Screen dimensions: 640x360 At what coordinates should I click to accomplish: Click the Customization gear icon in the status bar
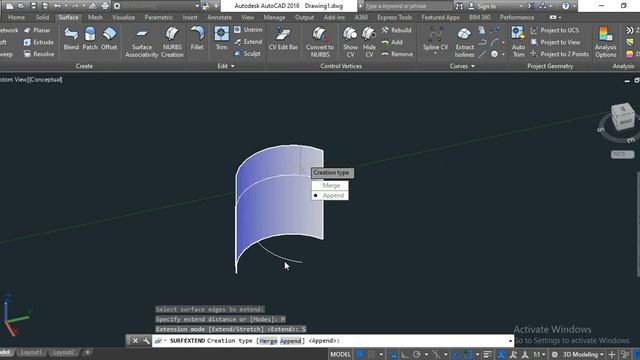point(554,355)
